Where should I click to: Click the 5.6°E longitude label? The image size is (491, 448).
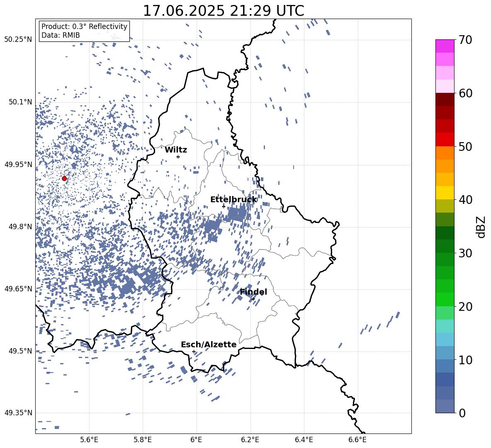pyautogui.click(x=89, y=440)
